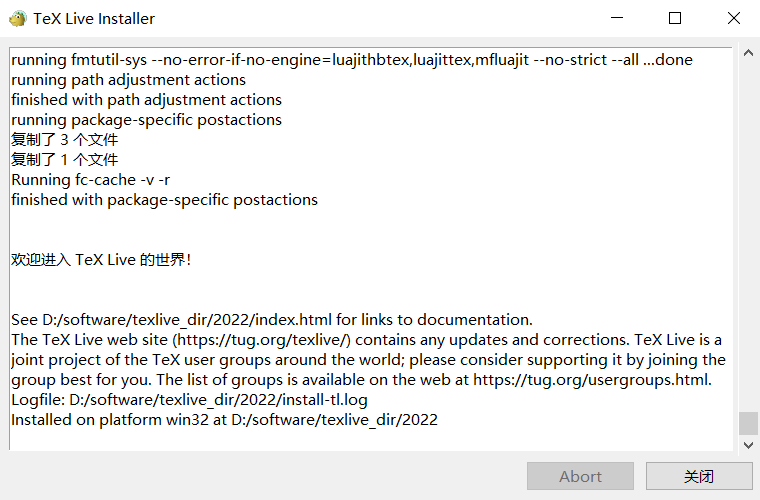Click the "复制了 3 个文件" log line
This screenshot has height=500, width=760.
pos(64,140)
